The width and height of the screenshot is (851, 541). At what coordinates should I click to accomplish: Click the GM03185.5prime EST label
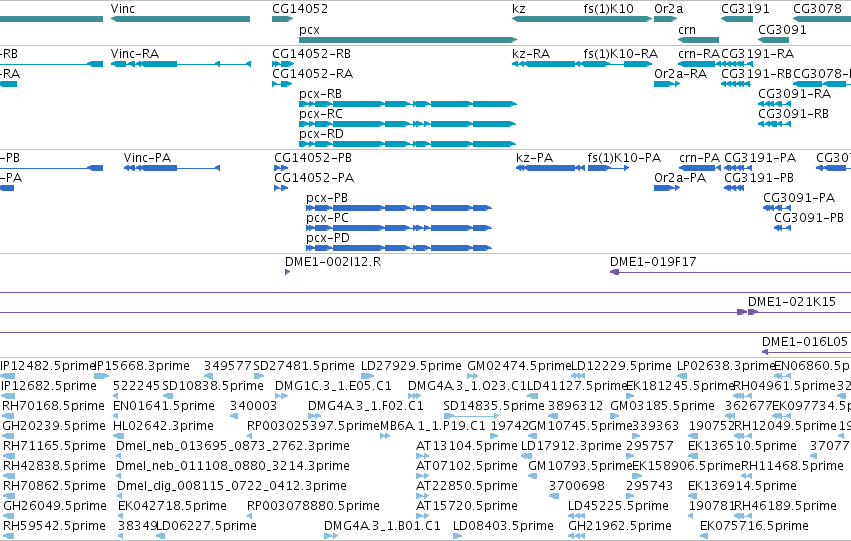pyautogui.click(x=662, y=405)
